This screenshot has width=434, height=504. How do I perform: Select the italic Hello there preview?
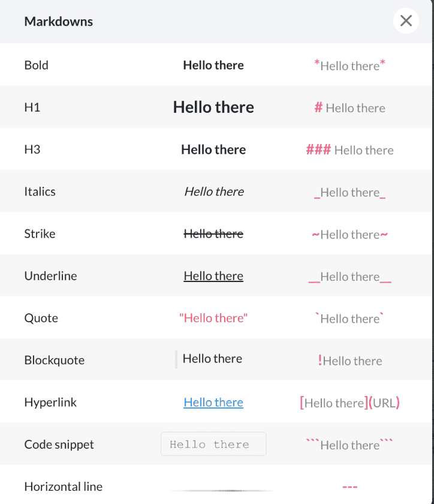[214, 191]
